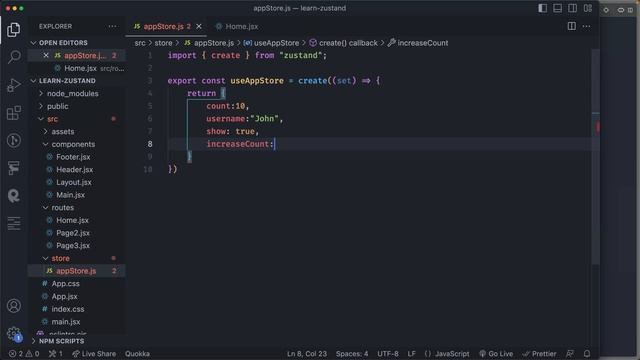Open the timeline clock icon in activity bar

point(14,140)
